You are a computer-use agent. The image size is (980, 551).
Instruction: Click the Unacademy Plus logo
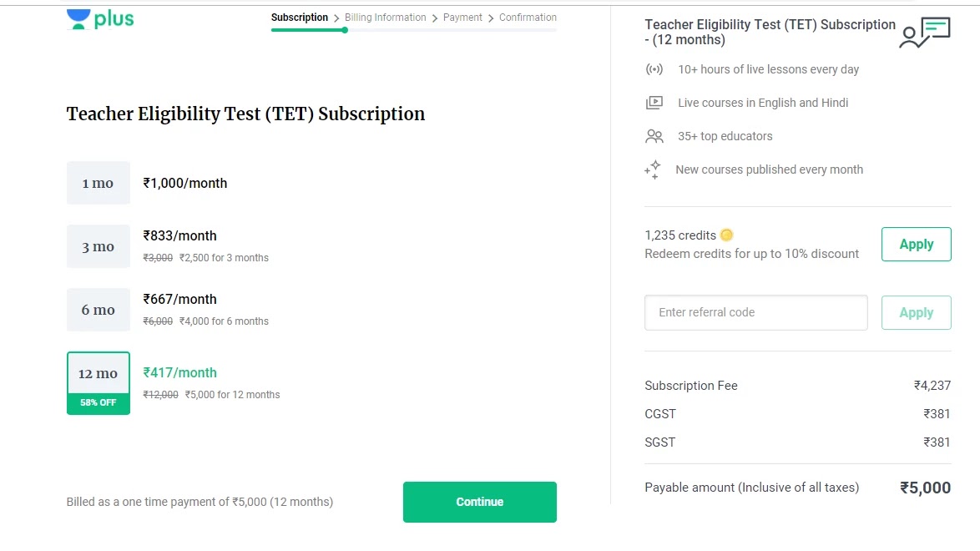100,19
